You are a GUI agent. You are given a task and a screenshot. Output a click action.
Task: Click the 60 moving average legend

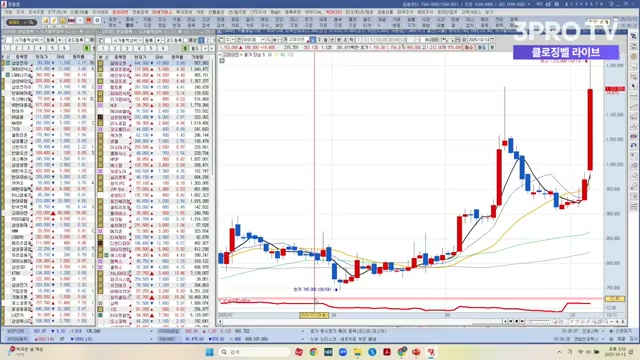point(282,55)
